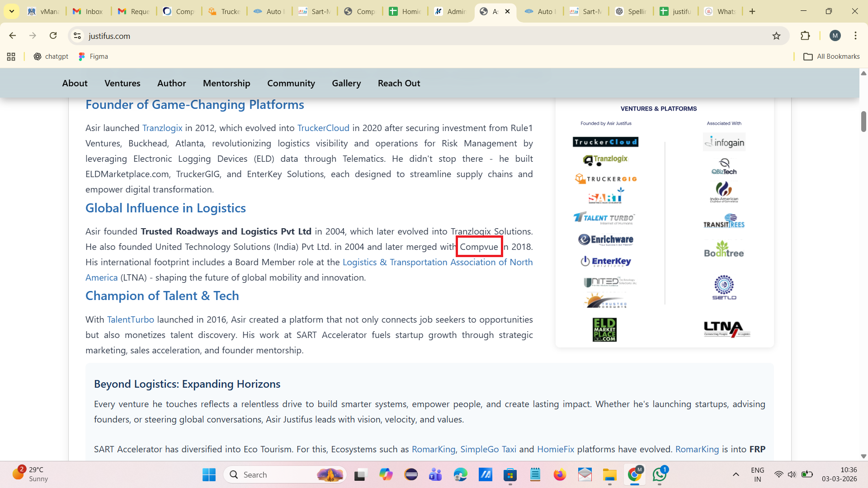This screenshot has height=488, width=868.
Task: Open the Windows Start menu
Action: tap(209, 475)
